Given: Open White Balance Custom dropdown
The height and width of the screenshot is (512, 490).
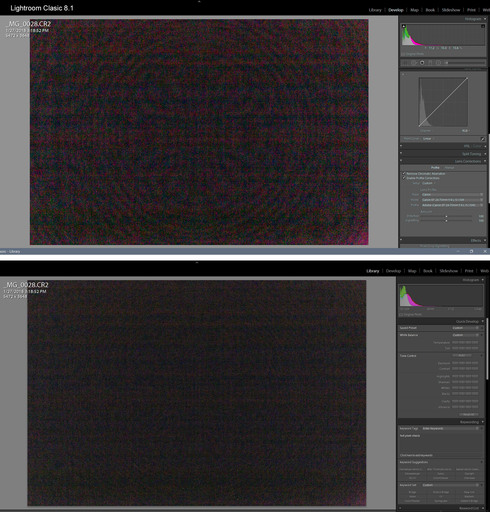Looking at the screenshot, I should [466, 335].
